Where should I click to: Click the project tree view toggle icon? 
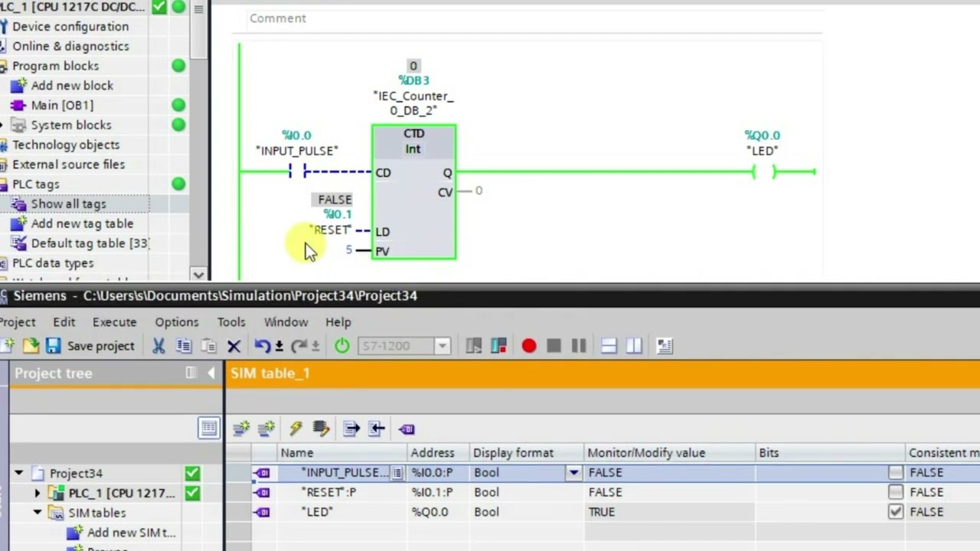(x=208, y=428)
